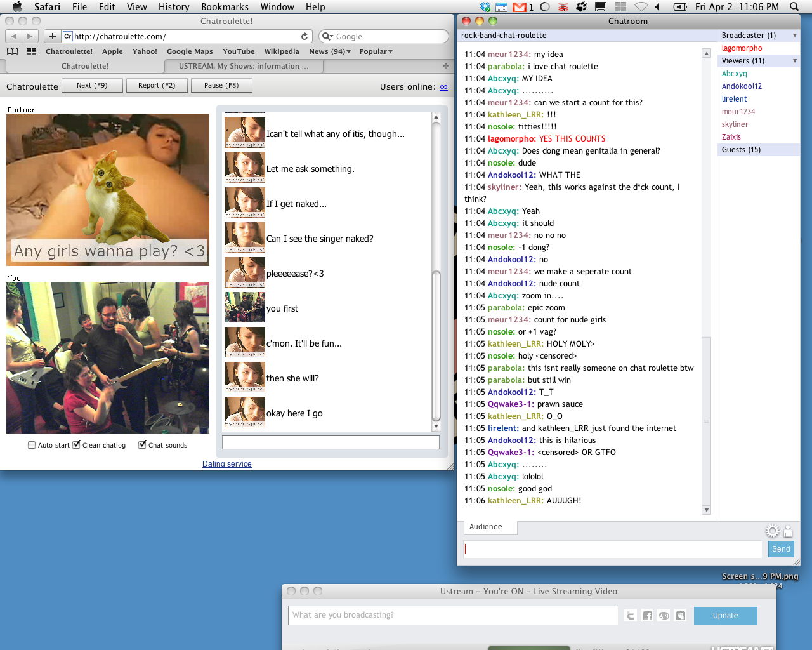Open chatroom settings gear icon
Viewport: 812px width, 650px height.
pyautogui.click(x=772, y=531)
